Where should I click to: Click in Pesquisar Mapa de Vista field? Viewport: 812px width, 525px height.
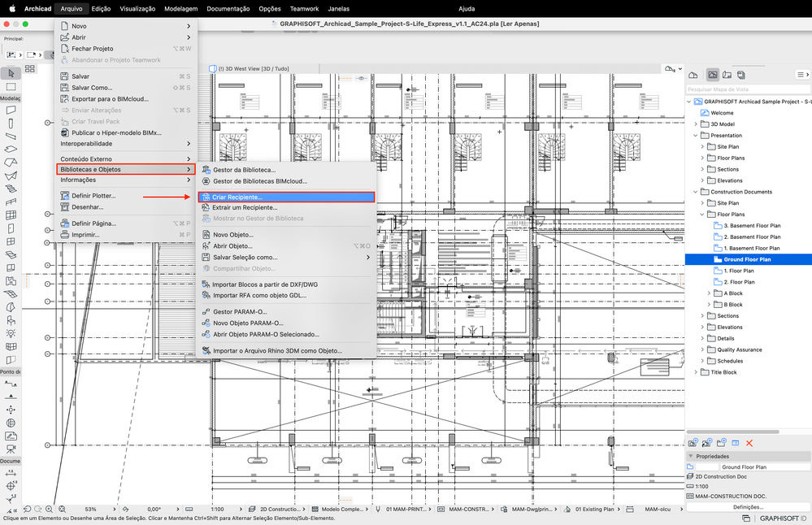pos(748,89)
